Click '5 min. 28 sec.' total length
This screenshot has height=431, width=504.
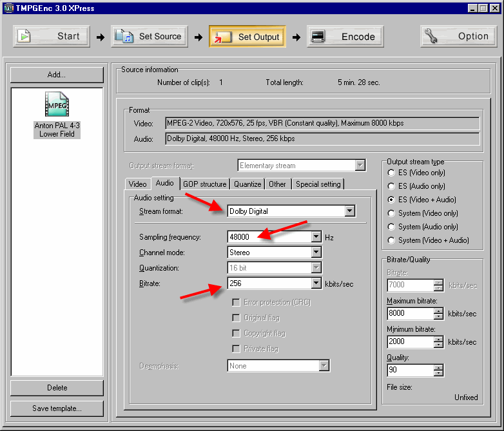point(359,82)
